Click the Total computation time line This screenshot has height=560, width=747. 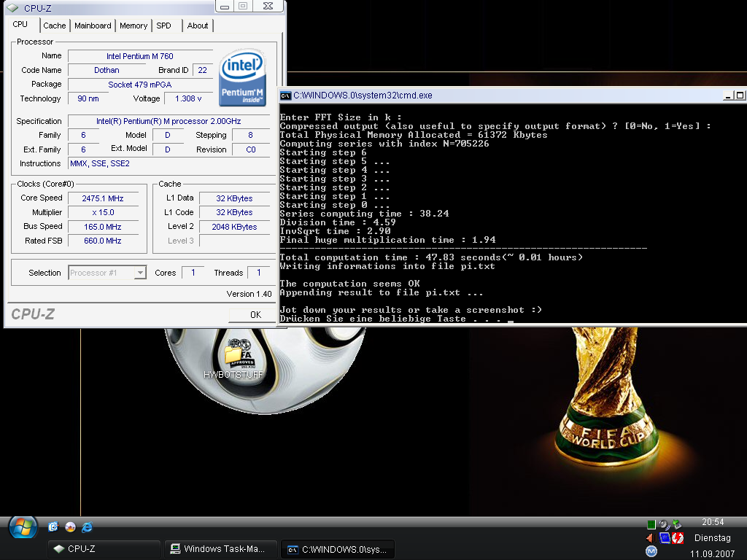click(431, 257)
